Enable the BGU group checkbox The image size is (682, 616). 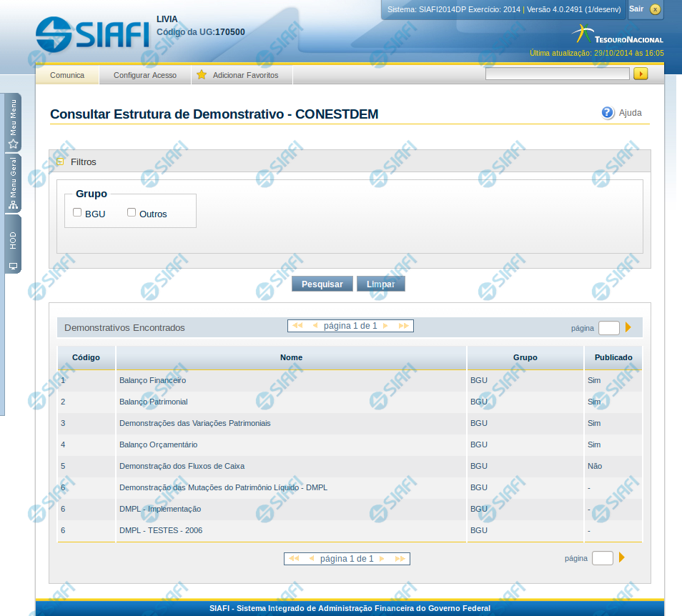pyautogui.click(x=77, y=212)
